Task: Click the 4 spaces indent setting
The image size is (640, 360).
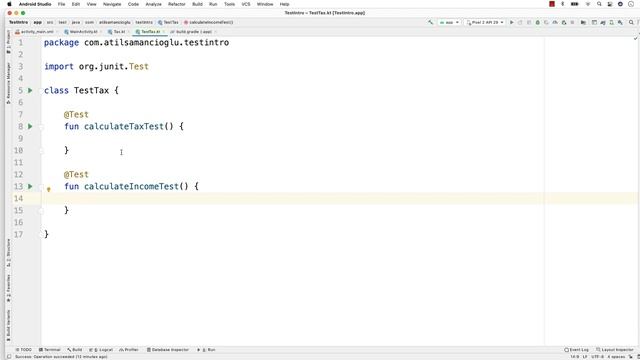Action: coord(616,357)
